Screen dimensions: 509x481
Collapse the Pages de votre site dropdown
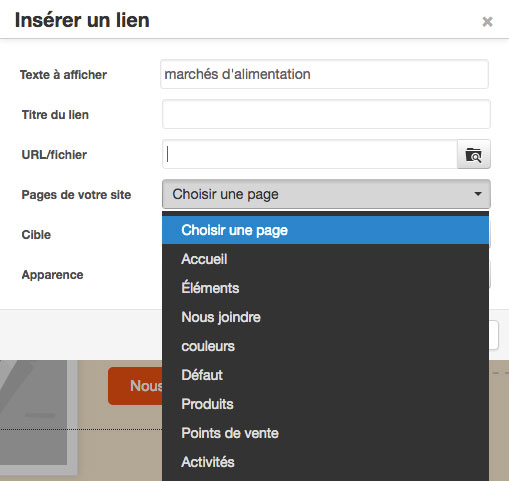pos(326,194)
